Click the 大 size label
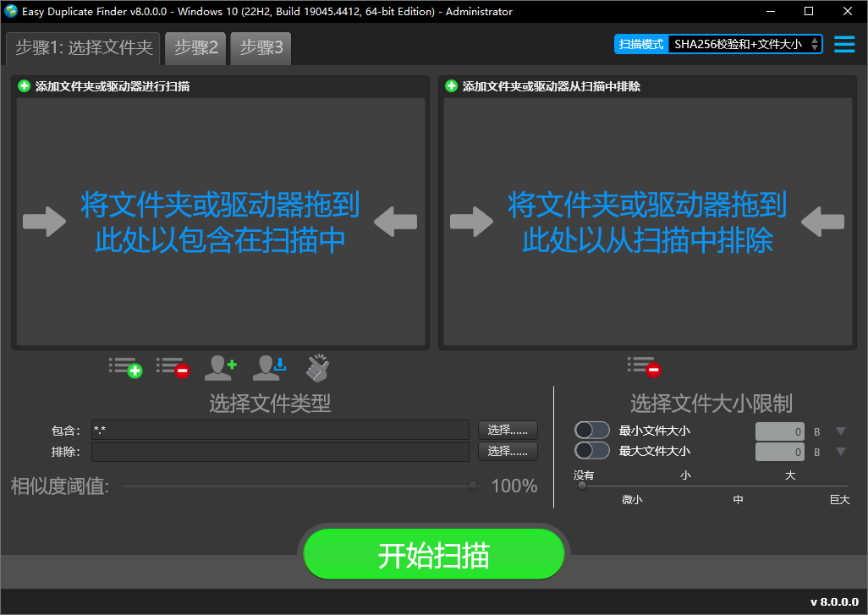This screenshot has width=868, height=615. coord(790,475)
